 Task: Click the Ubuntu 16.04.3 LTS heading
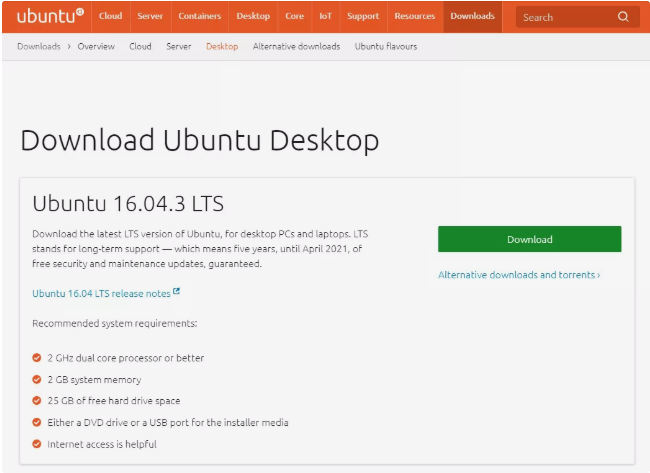pos(128,204)
